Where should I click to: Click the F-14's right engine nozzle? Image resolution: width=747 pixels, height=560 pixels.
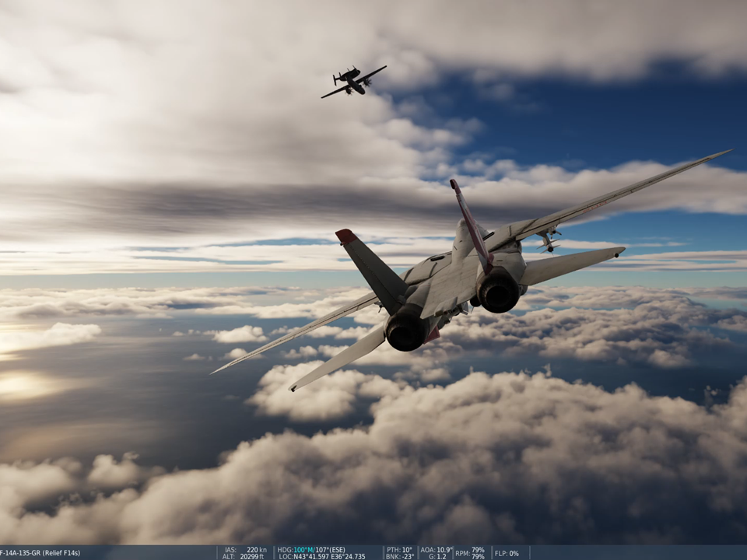coord(499,291)
